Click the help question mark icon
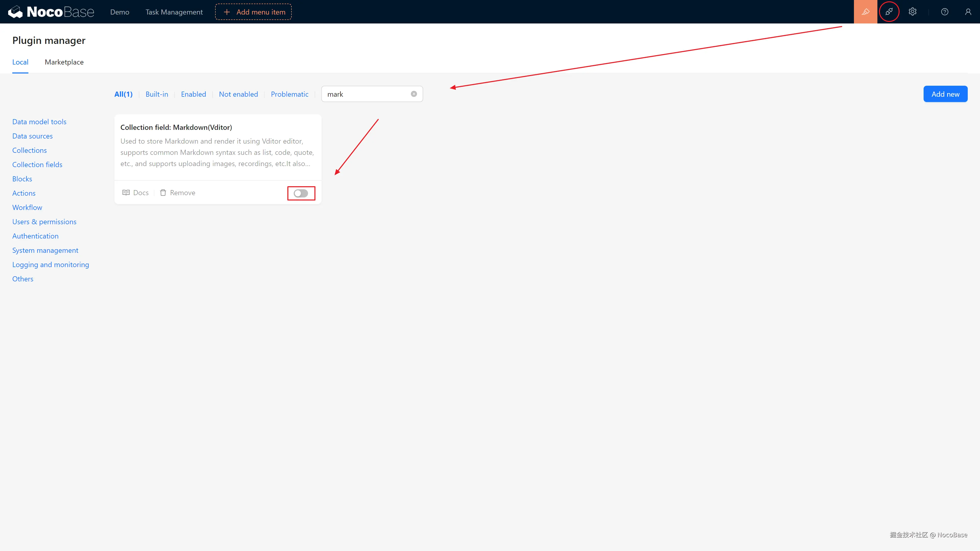The width and height of the screenshot is (980, 551). click(944, 12)
